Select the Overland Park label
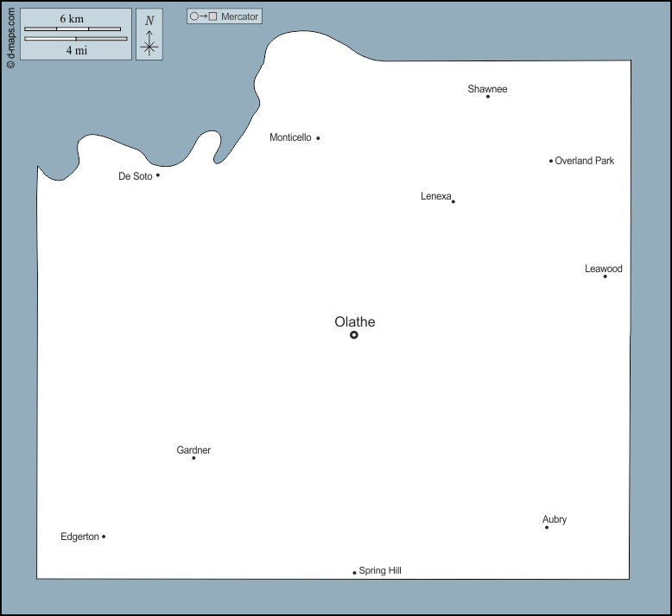This screenshot has height=616, width=672. (x=585, y=161)
